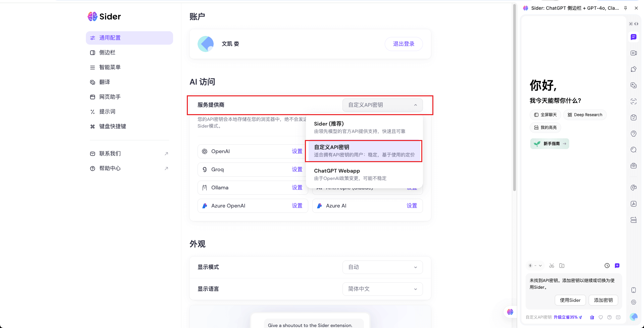Open the 显示语言 language dropdown
Screen dimensions: 644x328
382,289
